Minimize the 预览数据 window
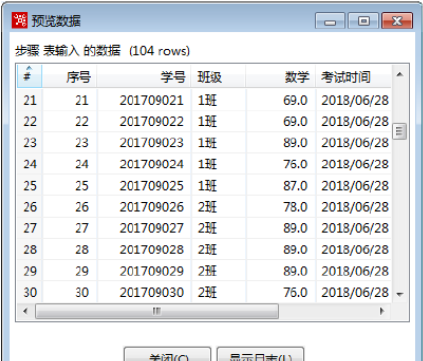 (x=330, y=21)
